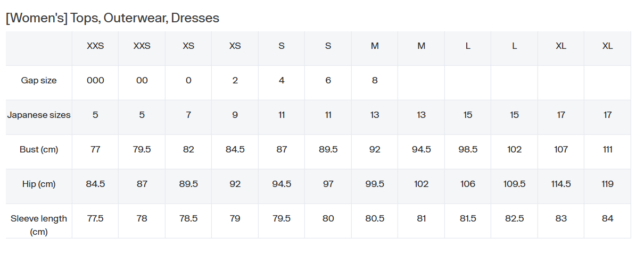
Task: Select the Bust (cm) row header
Action: pos(39,149)
